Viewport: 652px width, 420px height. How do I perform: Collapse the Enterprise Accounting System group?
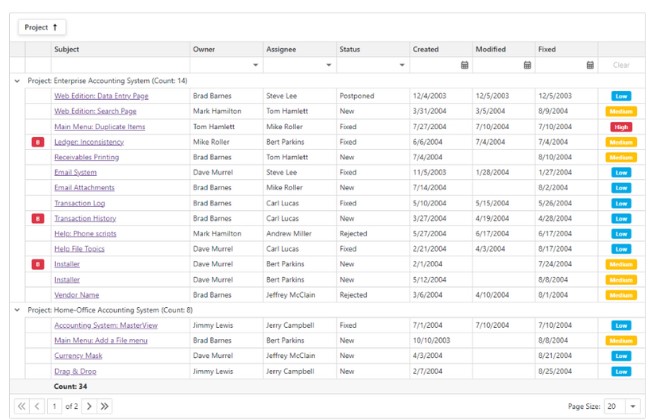tap(17, 80)
